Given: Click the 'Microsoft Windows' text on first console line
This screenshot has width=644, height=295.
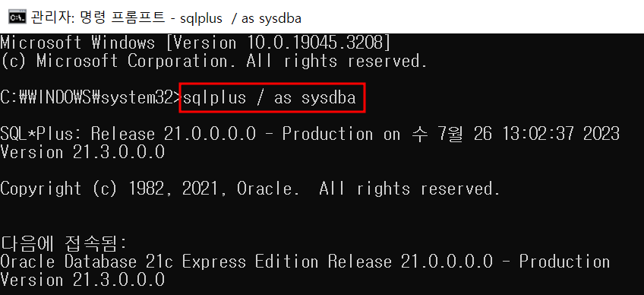Looking at the screenshot, I should pos(77,43).
